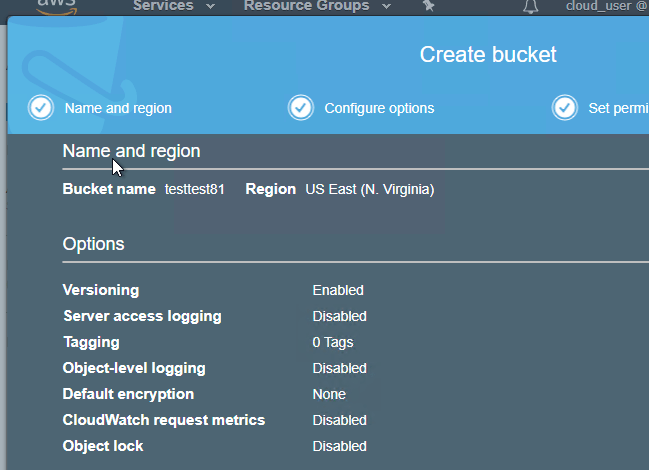Go to the Name and region step

[x=118, y=108]
